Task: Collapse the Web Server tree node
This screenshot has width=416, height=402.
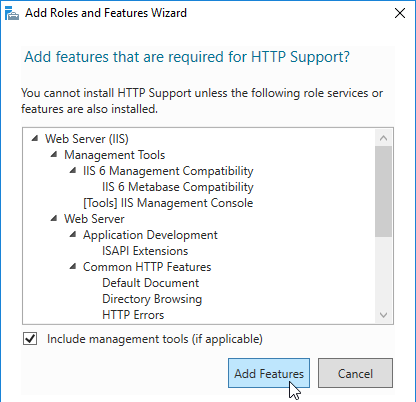Action: [54, 218]
